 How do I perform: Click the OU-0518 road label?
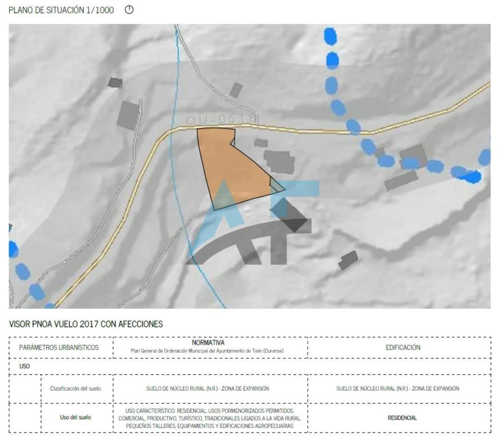pyautogui.click(x=222, y=120)
